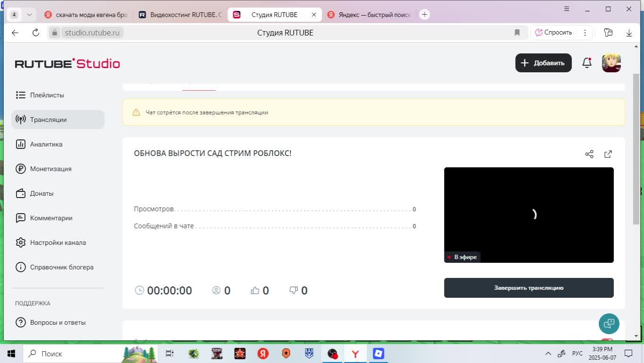Screen dimensions: 644x363
Task: Click the site padlock security icon
Action: [55, 33]
